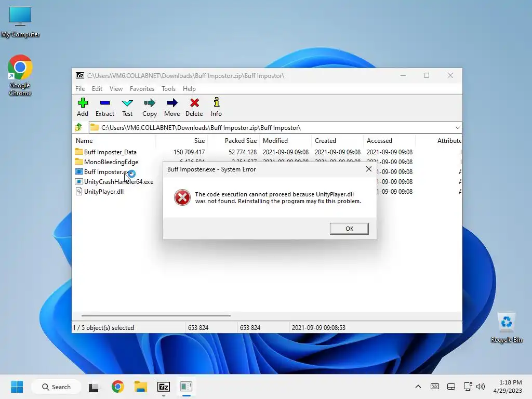The width and height of the screenshot is (532, 399).
Task: Expand the address path dropdown
Action: click(x=457, y=128)
